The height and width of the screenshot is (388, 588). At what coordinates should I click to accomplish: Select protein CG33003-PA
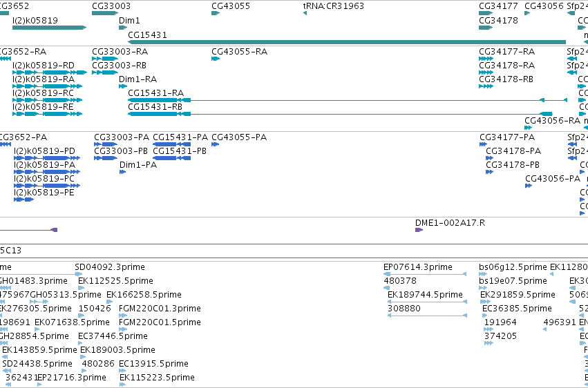(x=122, y=137)
